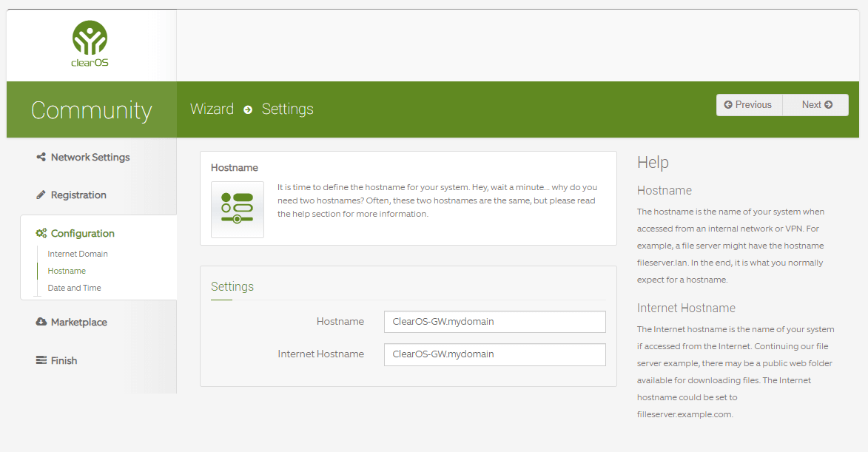
Task: Click the Configuration gears icon
Action: [x=41, y=232]
